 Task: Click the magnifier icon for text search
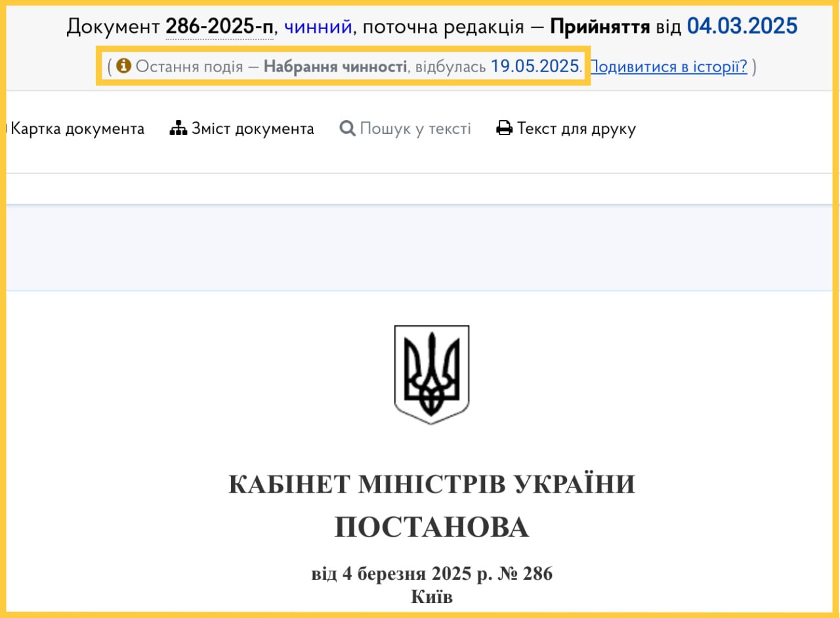[347, 129]
